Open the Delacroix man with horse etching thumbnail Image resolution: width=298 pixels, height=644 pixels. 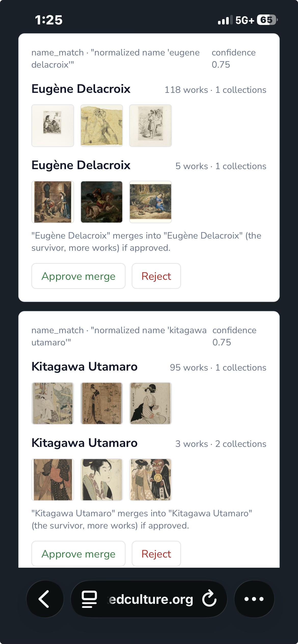(151, 126)
